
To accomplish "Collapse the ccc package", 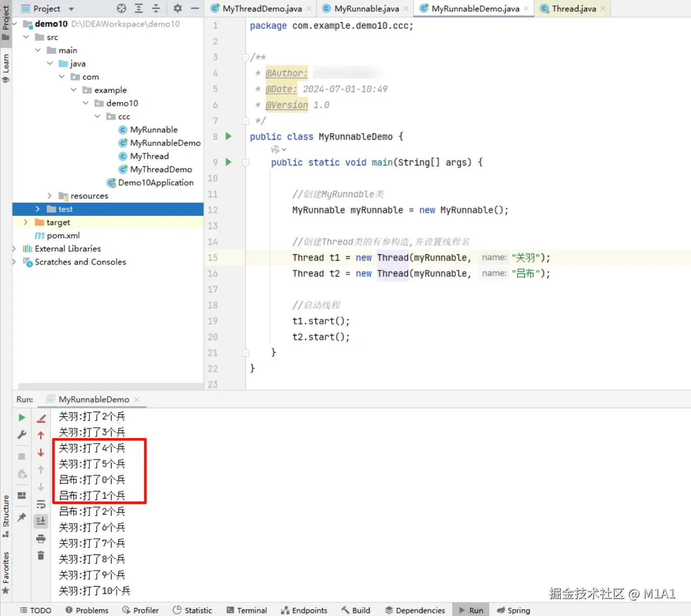I will point(97,116).
